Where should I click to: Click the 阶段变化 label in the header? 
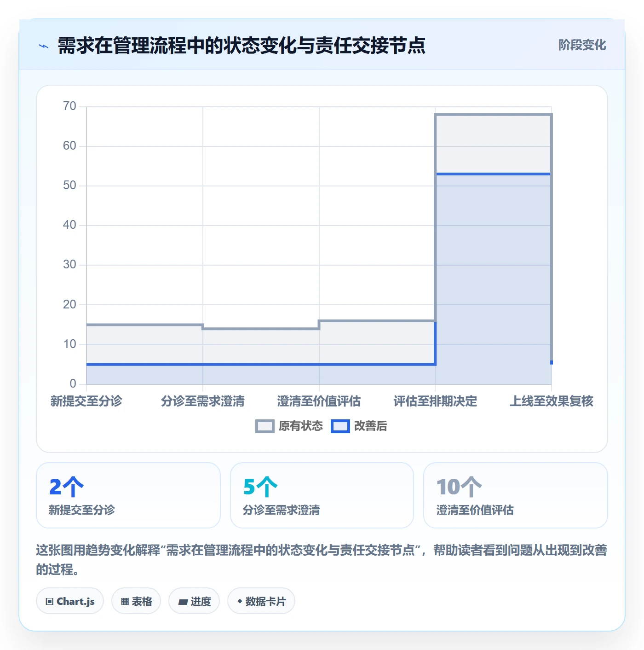coord(582,45)
